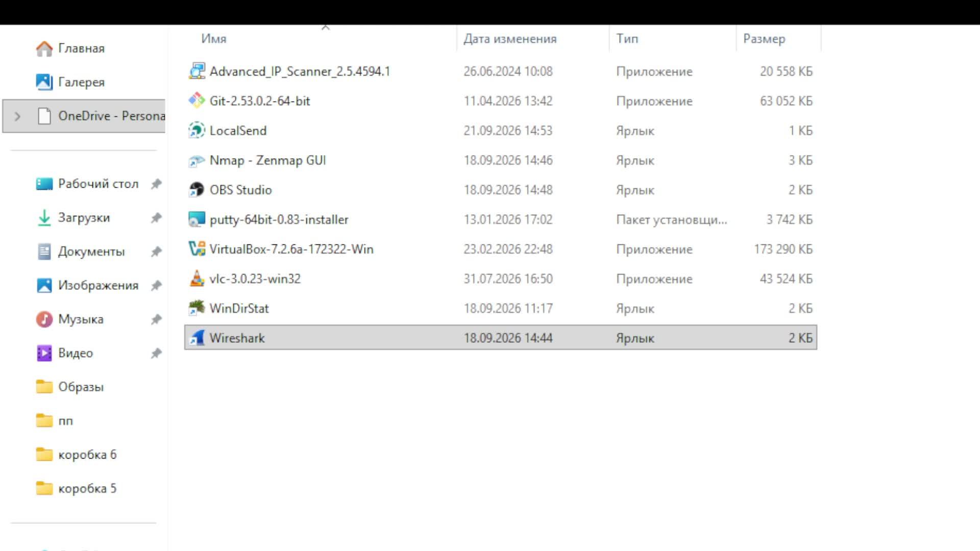Unpin Рабочий стол using its pin icon

(156, 184)
